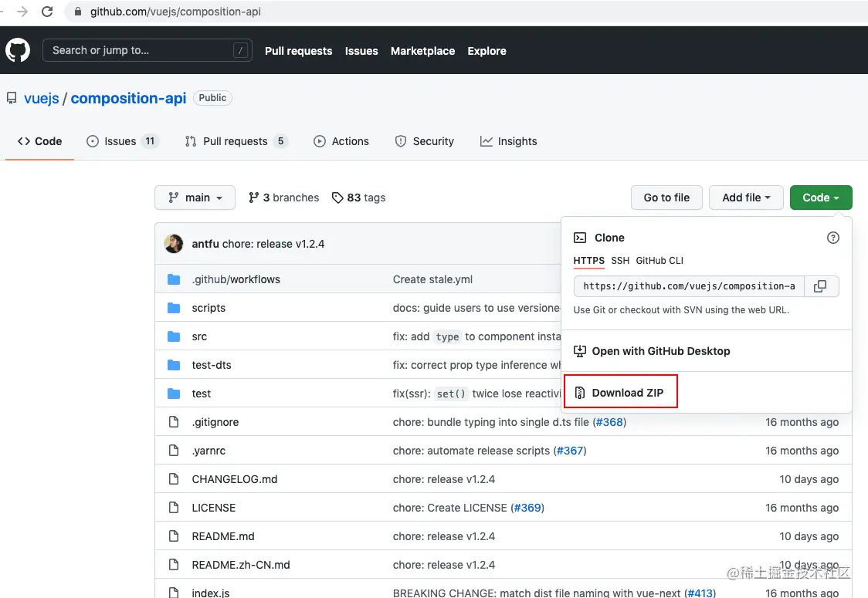Click the .yarnrc file icon
Image resolution: width=868 pixels, height=598 pixels.
174,451
